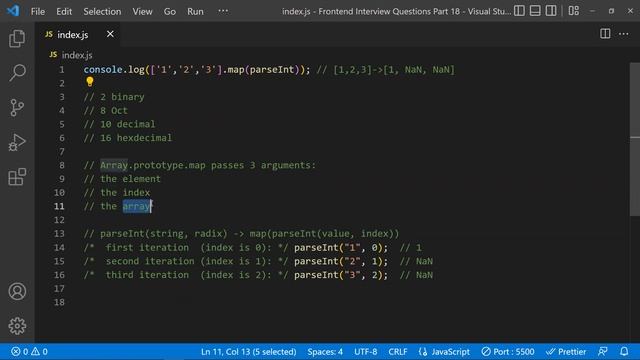Open the Selection menu

102,11
